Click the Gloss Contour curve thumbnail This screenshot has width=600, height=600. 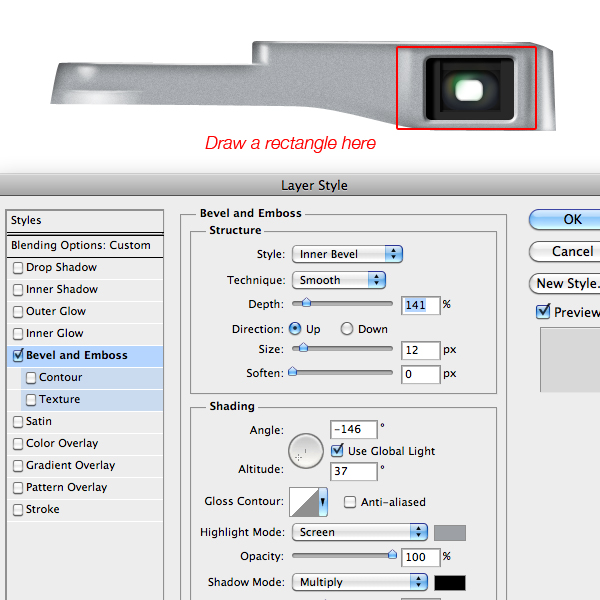[304, 502]
